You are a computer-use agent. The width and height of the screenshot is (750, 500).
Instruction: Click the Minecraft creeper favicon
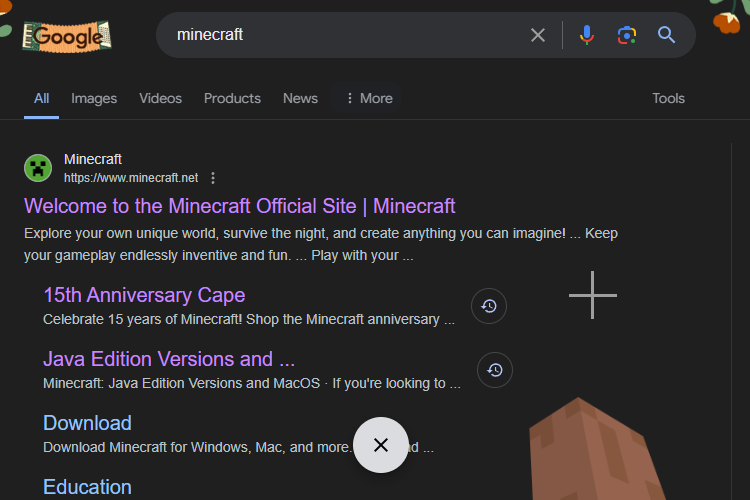tap(38, 168)
